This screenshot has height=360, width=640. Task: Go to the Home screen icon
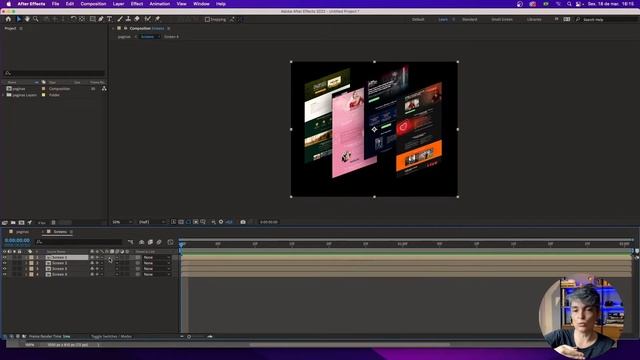(8, 19)
